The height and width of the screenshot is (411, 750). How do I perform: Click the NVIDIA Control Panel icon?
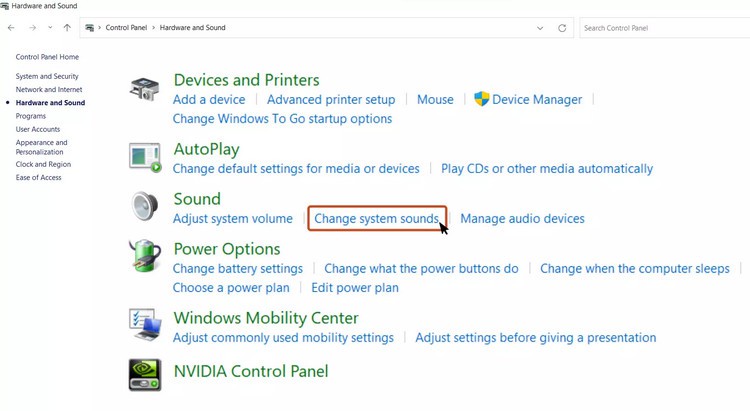[x=145, y=375]
